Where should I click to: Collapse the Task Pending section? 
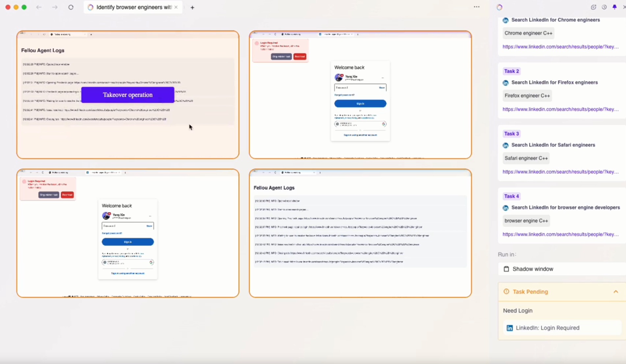click(x=616, y=292)
